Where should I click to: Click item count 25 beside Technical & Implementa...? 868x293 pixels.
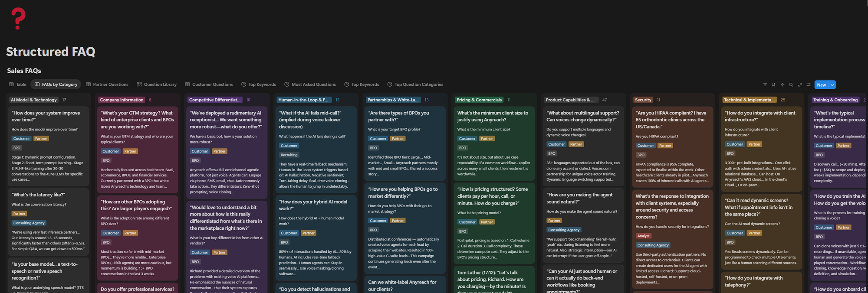pyautogui.click(x=783, y=100)
